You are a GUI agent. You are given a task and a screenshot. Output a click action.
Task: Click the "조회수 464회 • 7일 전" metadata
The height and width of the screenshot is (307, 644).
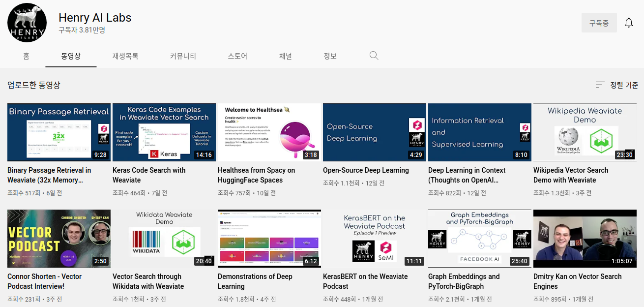140,193
